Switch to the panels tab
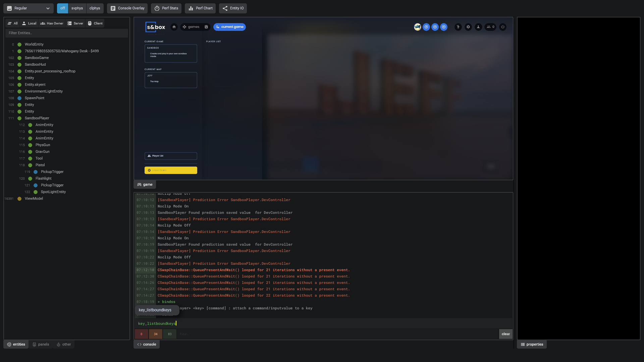Viewport: 644px width, 362px height. (41, 344)
